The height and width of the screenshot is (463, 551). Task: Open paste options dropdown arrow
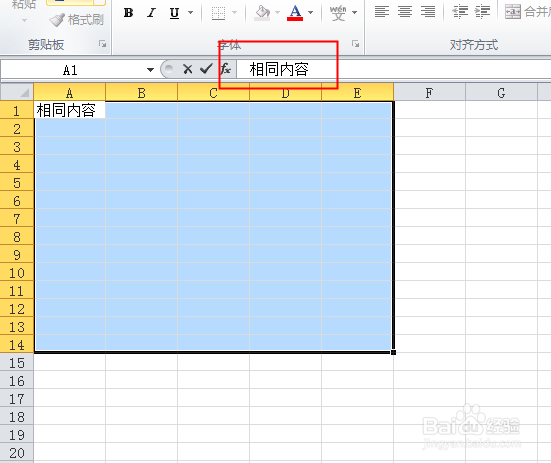click(24, 20)
